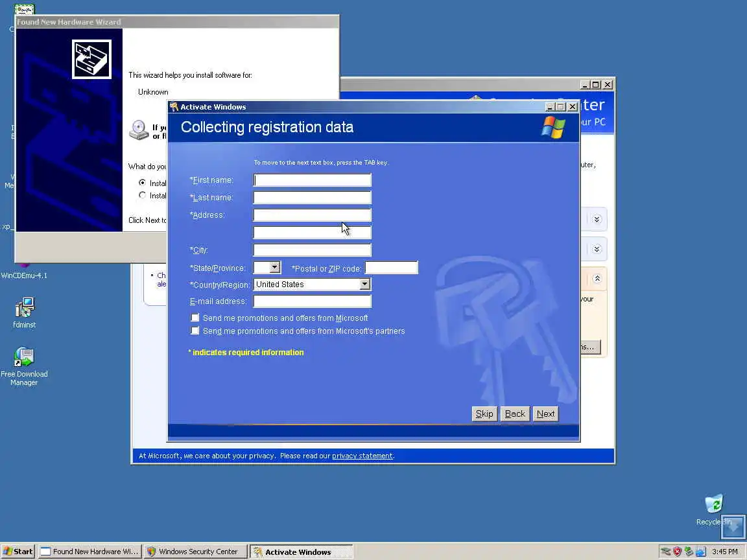Open the Recycle Bin on the desktop
The image size is (747, 560).
pyautogui.click(x=713, y=504)
